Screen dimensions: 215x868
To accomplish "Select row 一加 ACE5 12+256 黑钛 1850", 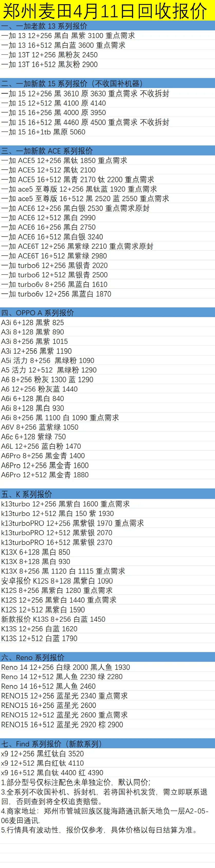I will click(x=107, y=160).
